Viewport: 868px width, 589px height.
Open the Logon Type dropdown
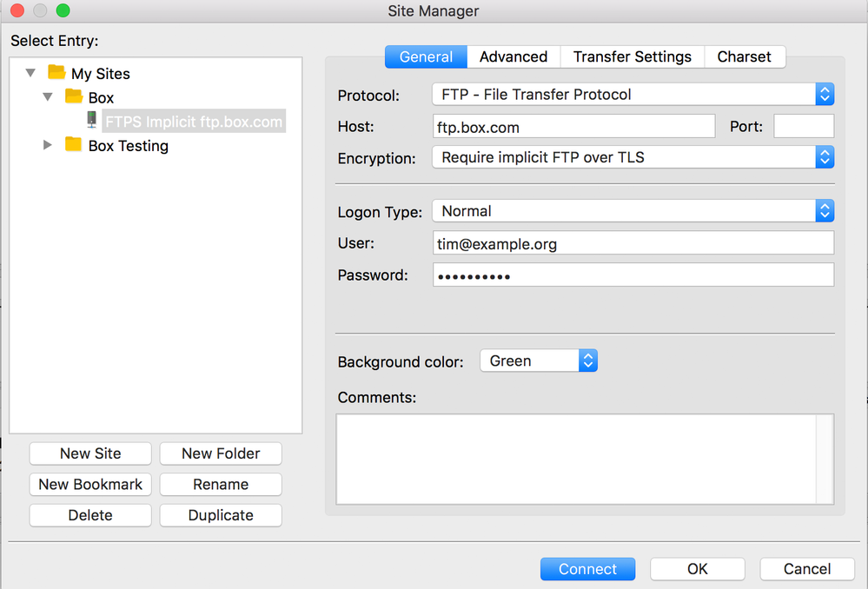pos(633,211)
